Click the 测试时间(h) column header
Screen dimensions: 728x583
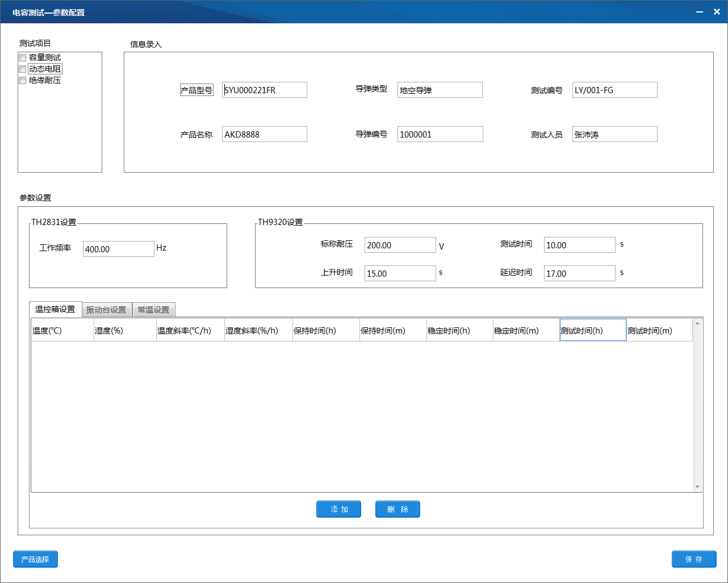[x=593, y=330]
